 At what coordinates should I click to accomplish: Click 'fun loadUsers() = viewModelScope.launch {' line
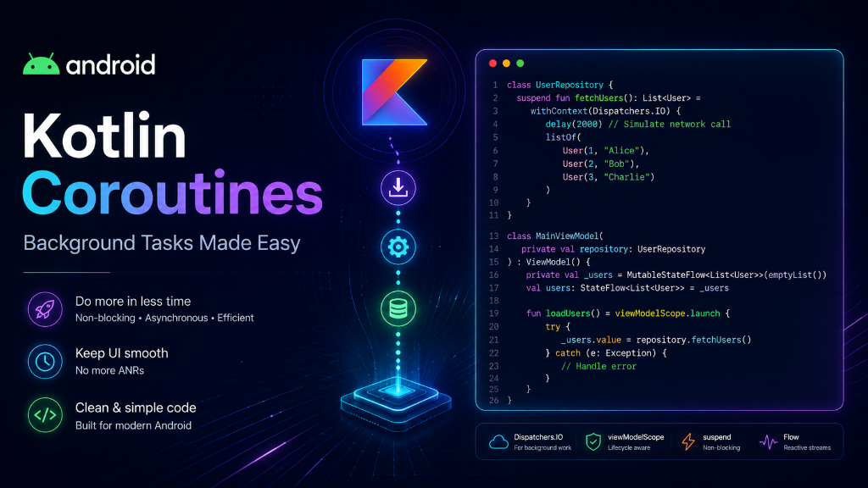point(628,313)
